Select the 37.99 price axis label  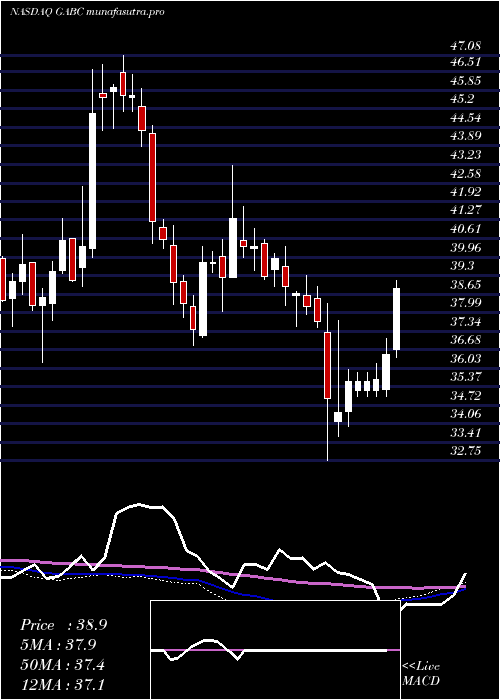465,303
